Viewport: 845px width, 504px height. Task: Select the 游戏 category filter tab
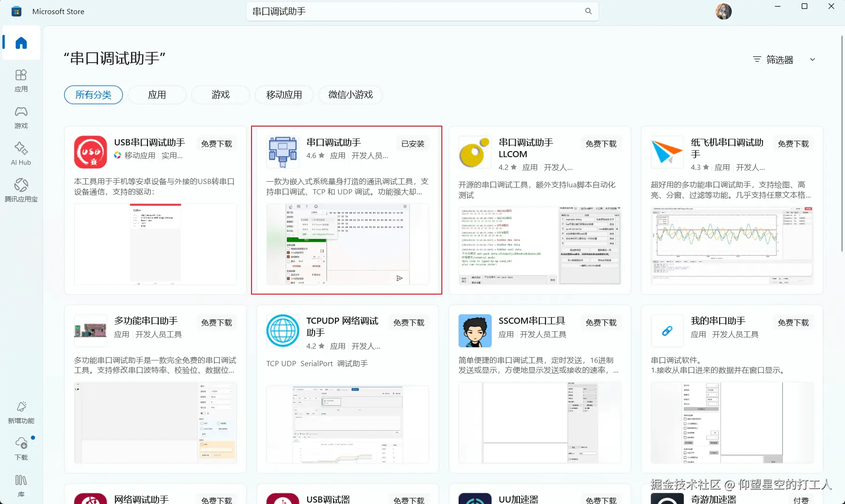click(220, 95)
